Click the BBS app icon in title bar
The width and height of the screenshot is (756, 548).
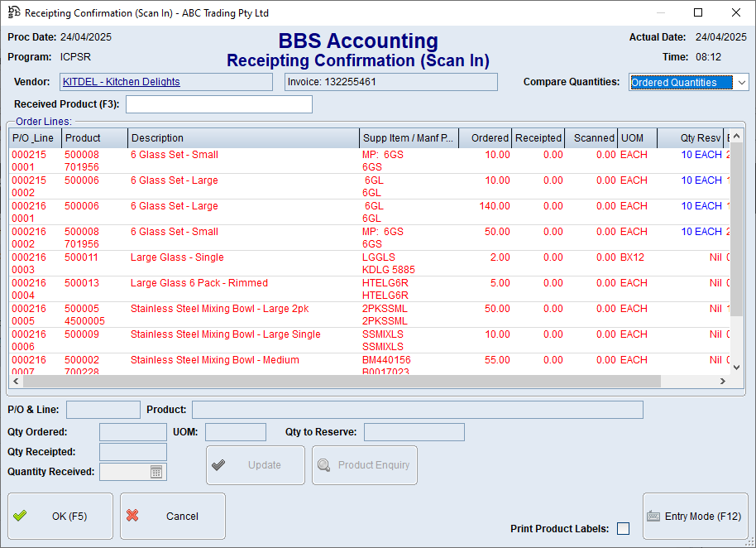[14, 12]
